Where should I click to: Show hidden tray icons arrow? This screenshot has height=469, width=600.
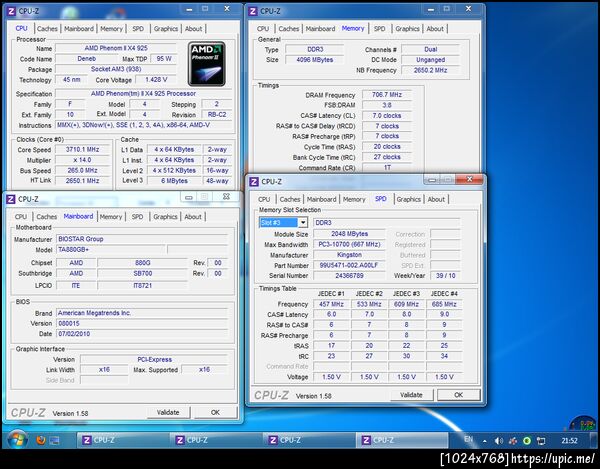(x=485, y=441)
